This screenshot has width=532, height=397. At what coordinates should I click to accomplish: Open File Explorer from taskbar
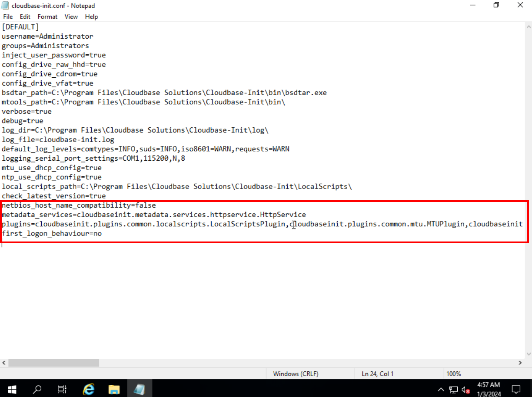pos(114,389)
